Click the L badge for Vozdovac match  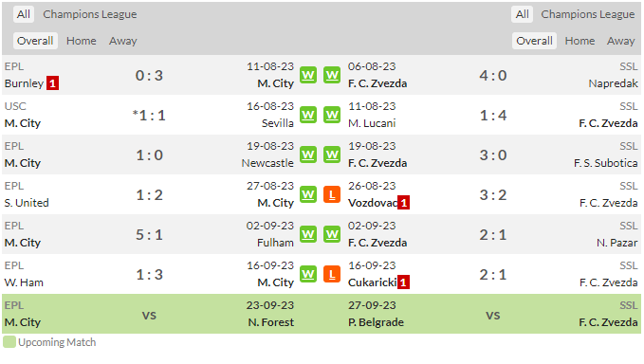[332, 194]
